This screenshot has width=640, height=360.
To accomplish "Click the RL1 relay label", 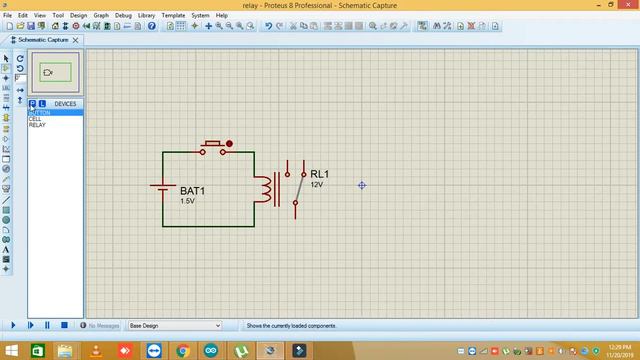I will click(x=320, y=174).
